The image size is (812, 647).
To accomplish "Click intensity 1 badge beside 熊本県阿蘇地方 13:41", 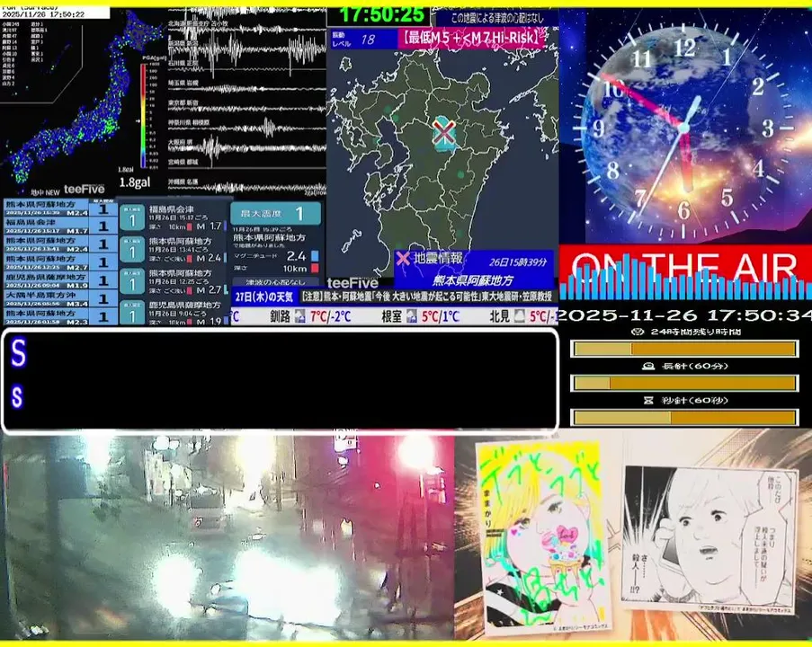I will click(131, 250).
